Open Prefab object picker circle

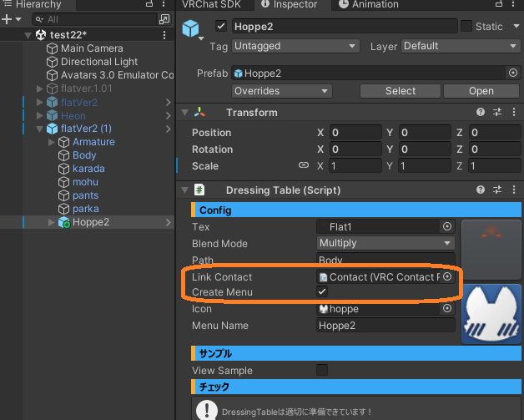[513, 73]
